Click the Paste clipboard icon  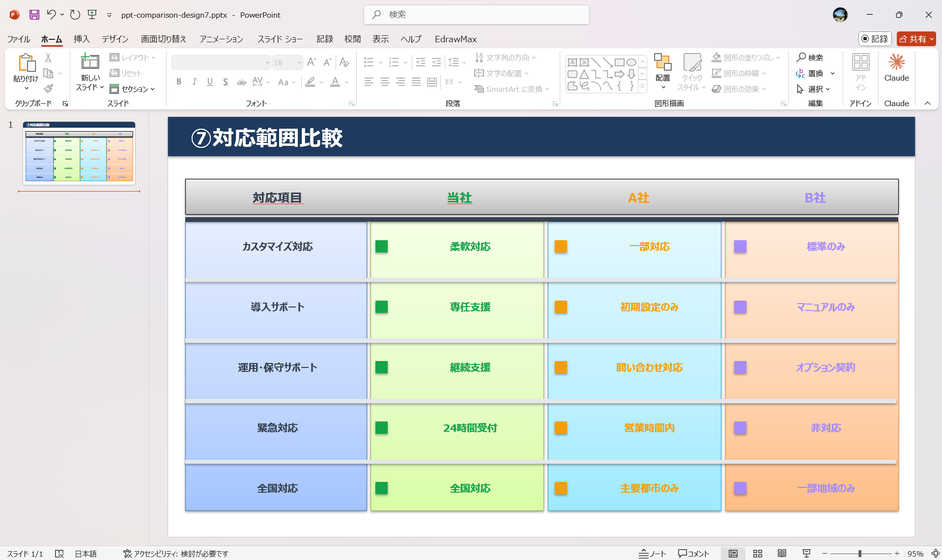pos(26,63)
